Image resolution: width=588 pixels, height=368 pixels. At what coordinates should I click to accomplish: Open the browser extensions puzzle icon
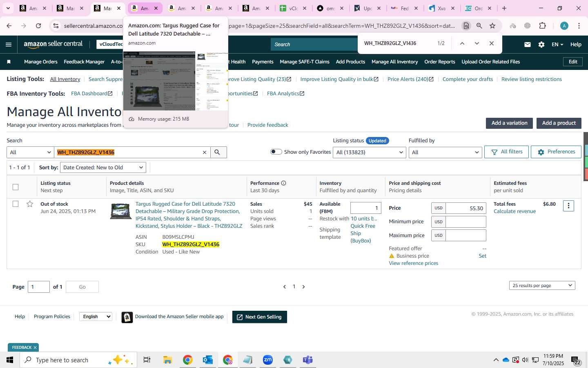click(x=542, y=26)
